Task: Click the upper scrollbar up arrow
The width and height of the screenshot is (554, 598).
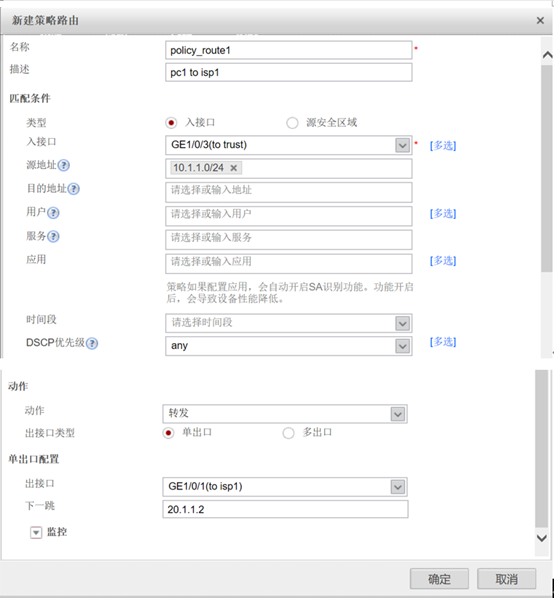Action: click(548, 55)
